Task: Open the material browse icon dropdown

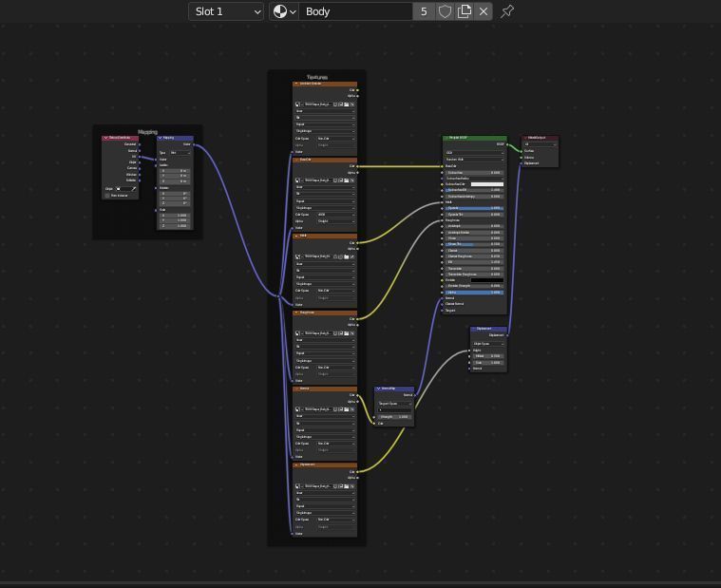Action: [284, 11]
